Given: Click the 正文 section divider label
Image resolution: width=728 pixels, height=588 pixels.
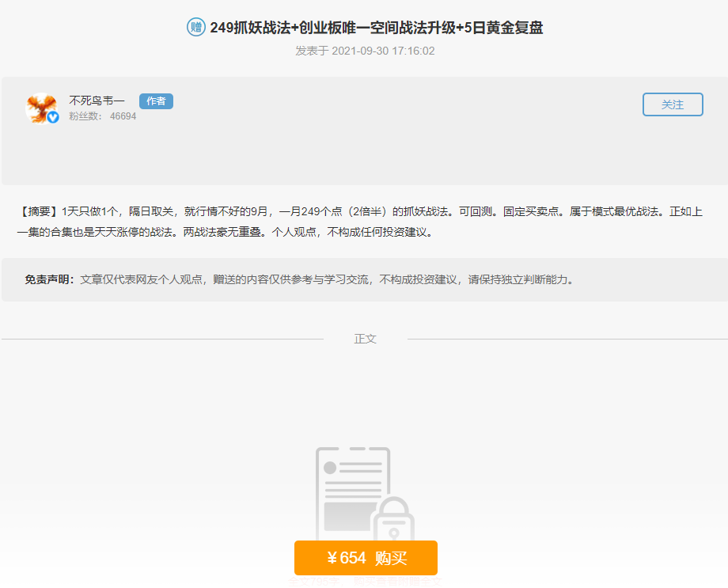Looking at the screenshot, I should [x=365, y=339].
